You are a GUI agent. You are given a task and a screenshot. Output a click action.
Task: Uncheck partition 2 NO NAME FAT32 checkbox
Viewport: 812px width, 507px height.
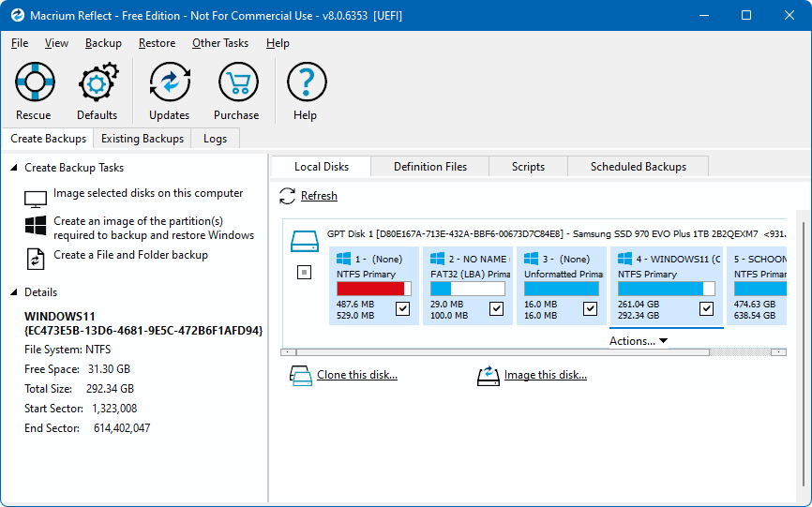496,309
